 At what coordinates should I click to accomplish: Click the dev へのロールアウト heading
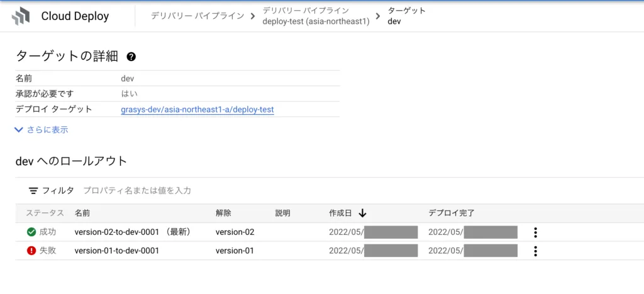(x=72, y=161)
